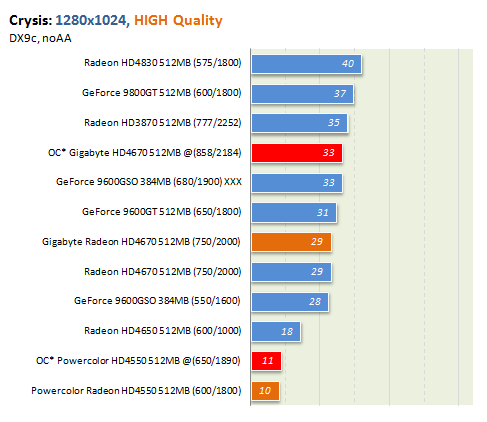Select the label 'Radeon HD3870 512MB (777/2252)'
Viewport: 487px width, 422px height.
162,122
